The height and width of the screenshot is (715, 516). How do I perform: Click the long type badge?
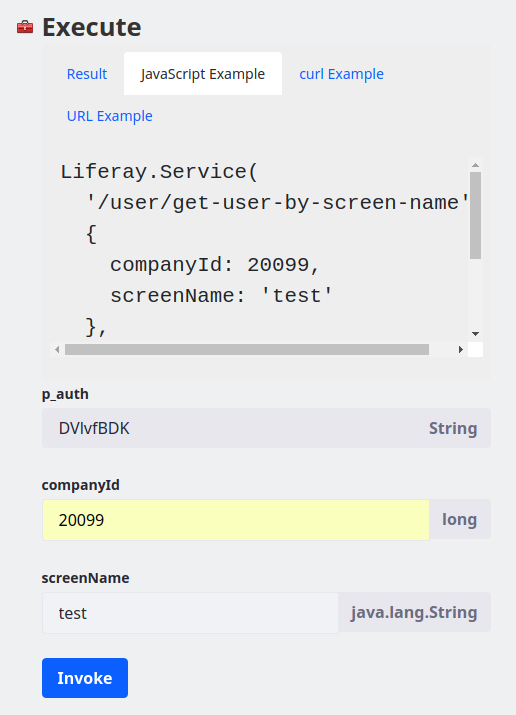click(x=459, y=519)
